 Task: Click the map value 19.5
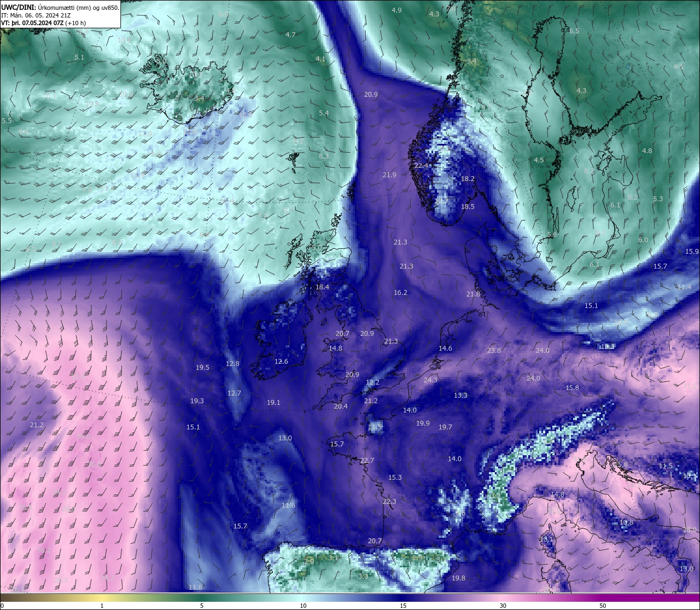point(202,368)
